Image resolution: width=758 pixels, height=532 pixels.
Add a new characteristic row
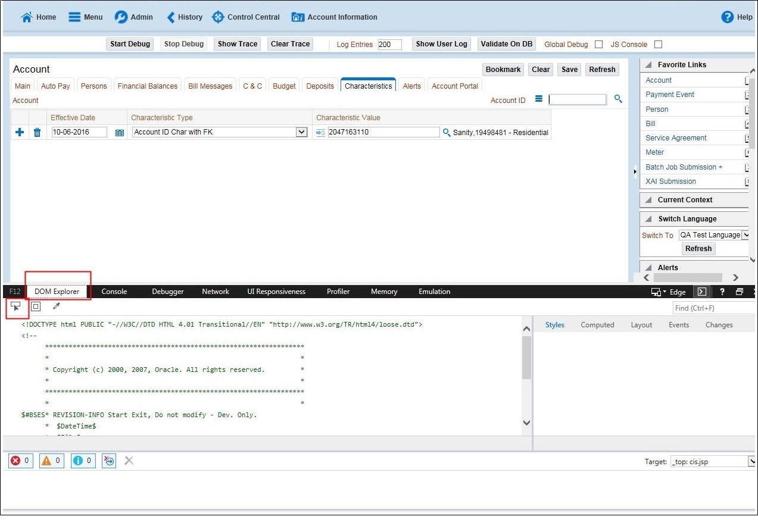point(20,132)
